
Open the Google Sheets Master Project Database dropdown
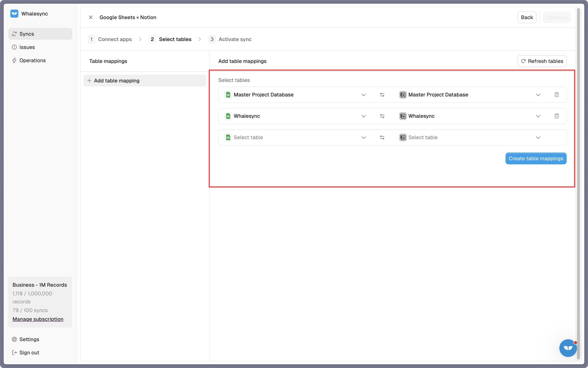pos(295,95)
